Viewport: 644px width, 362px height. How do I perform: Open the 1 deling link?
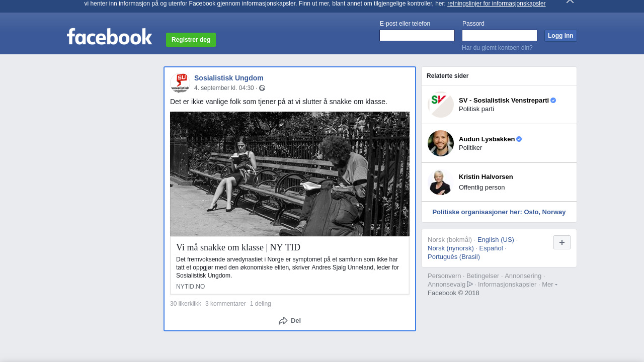tap(261, 304)
